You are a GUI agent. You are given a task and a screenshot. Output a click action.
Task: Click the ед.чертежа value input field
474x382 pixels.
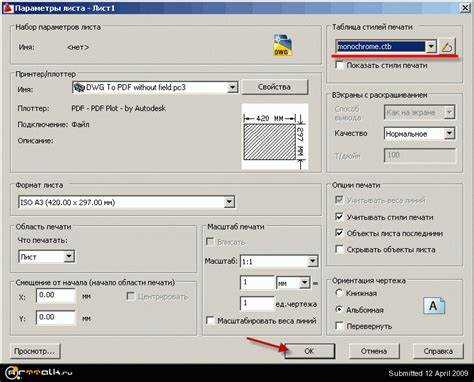pos(257,303)
